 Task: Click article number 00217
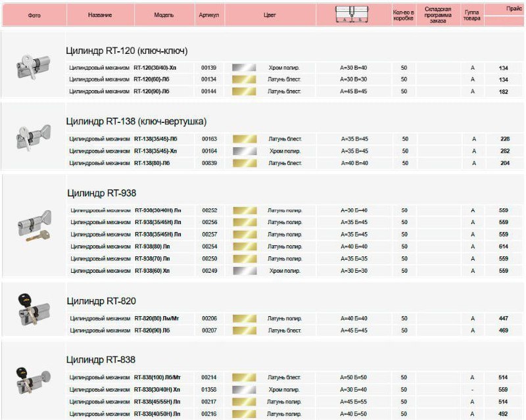(x=209, y=402)
